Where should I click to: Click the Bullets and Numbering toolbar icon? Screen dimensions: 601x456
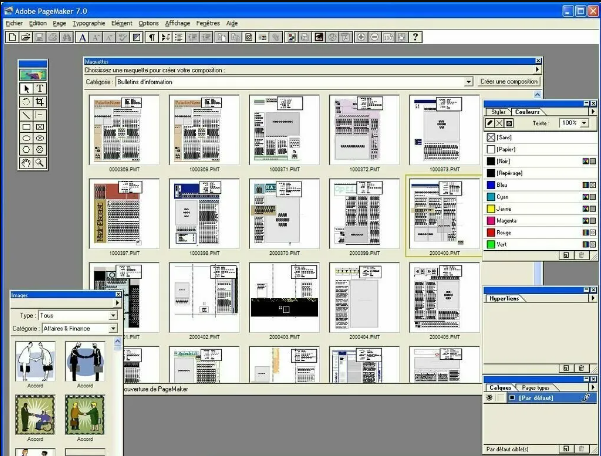(179, 37)
